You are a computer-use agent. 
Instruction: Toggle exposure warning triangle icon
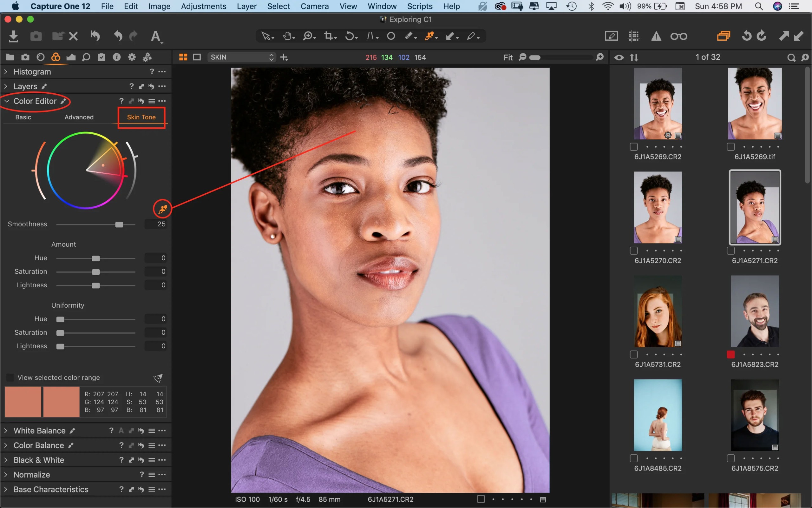(656, 36)
